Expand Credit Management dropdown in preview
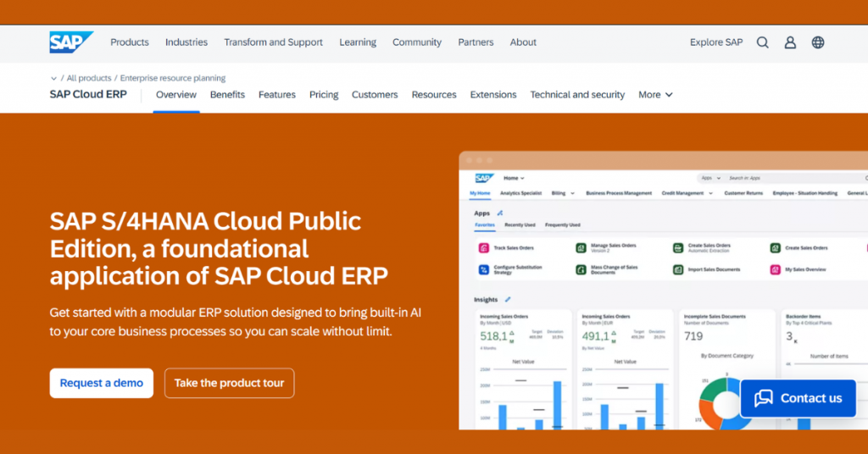This screenshot has width=868, height=454. click(x=687, y=193)
